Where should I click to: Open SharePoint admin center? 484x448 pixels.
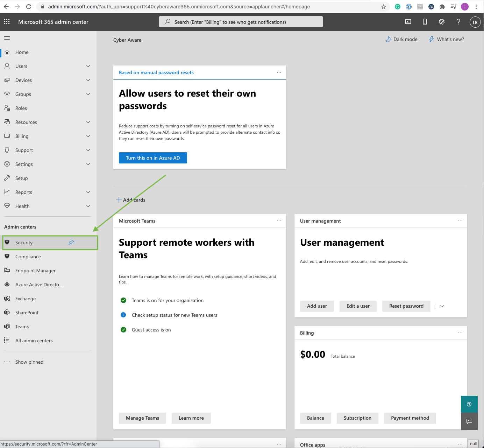[48, 313]
